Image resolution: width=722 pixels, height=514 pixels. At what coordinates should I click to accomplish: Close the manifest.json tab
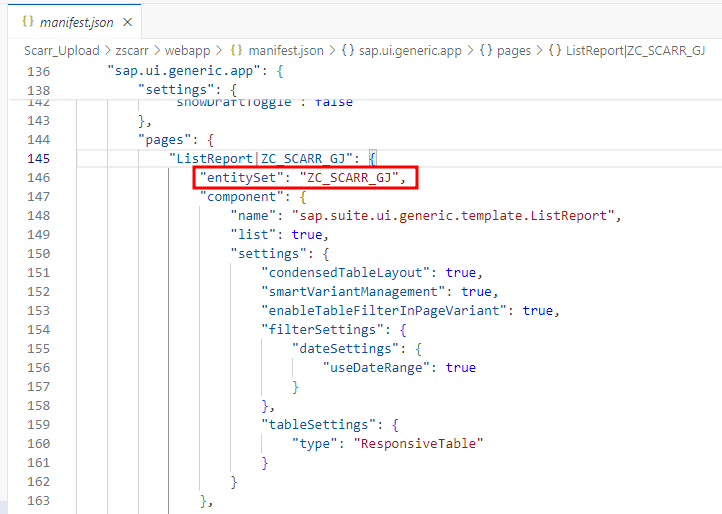pyautogui.click(x=128, y=22)
